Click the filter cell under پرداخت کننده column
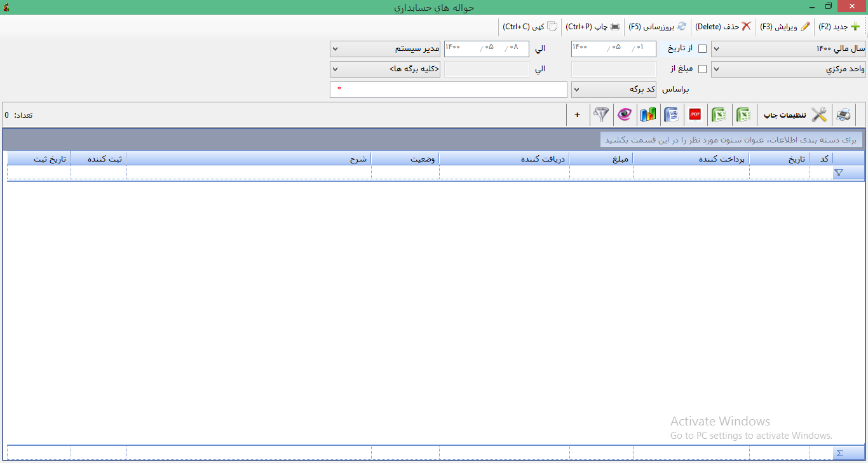Image resolution: width=868 pixels, height=463 pixels. pyautogui.click(x=691, y=172)
